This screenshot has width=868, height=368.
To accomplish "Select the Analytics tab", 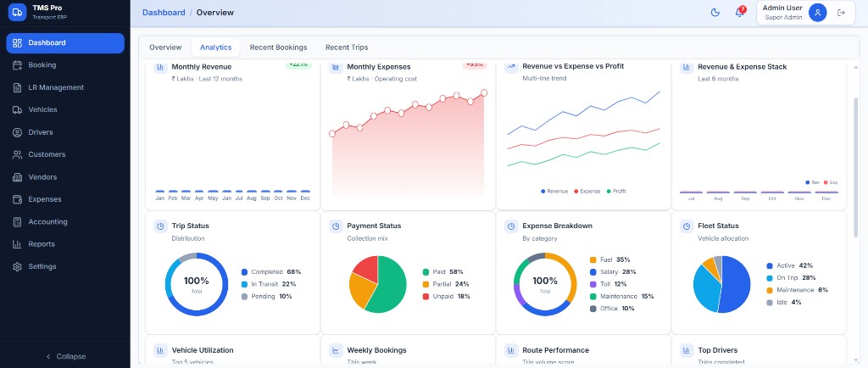I will pyautogui.click(x=216, y=47).
